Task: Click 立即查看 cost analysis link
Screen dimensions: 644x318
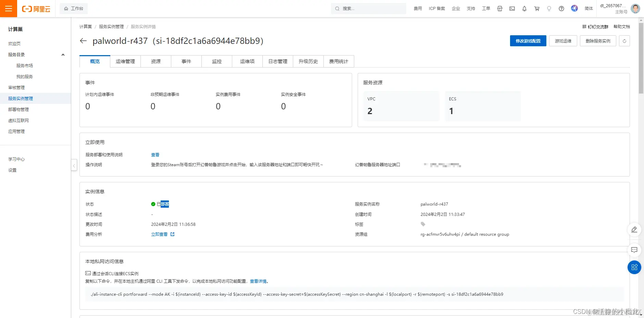Action: pos(163,234)
